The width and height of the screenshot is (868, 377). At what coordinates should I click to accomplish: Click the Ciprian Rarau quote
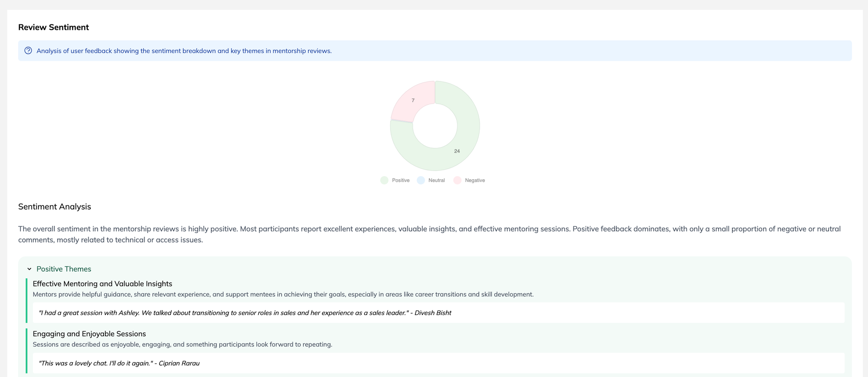(119, 363)
